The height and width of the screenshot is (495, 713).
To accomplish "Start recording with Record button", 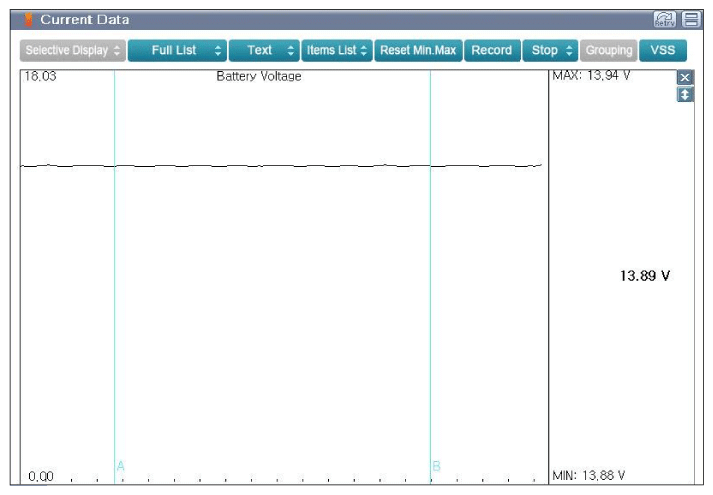I will 492,50.
